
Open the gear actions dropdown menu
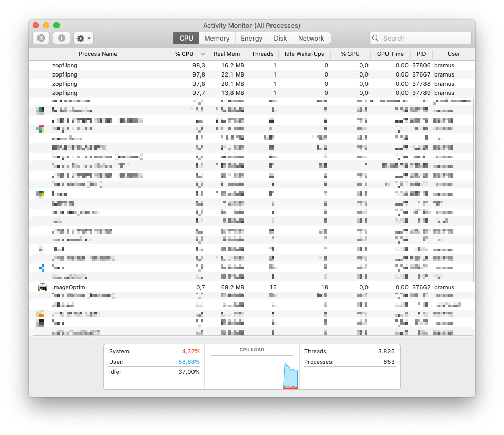click(84, 39)
